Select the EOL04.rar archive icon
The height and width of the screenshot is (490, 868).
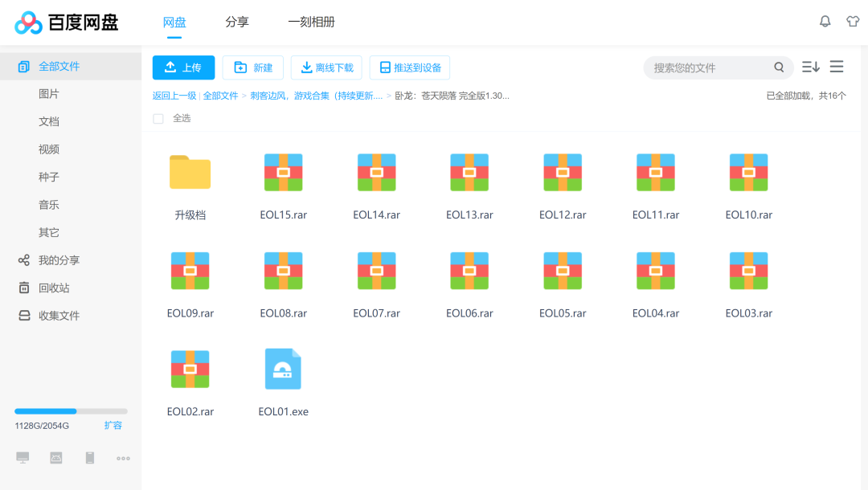tap(656, 271)
